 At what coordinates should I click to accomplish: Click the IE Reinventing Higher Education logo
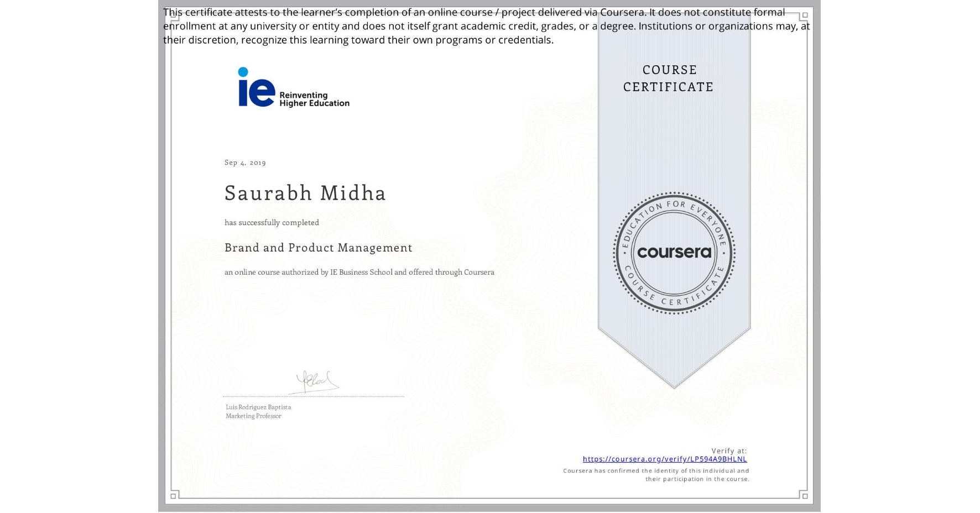294,87
